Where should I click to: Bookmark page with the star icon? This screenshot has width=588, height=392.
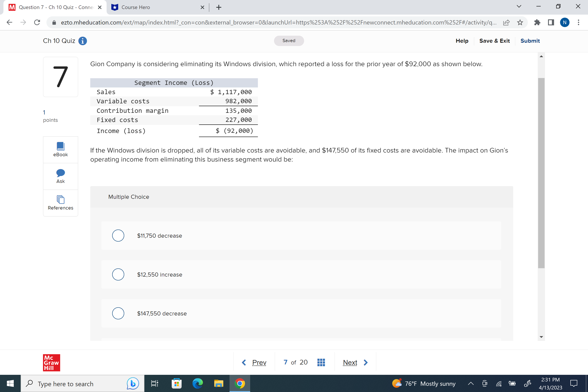[520, 23]
